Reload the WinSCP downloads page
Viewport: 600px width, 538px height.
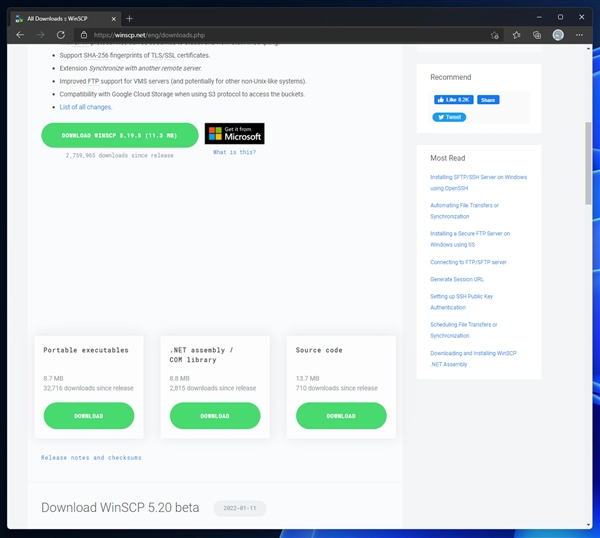(x=61, y=35)
